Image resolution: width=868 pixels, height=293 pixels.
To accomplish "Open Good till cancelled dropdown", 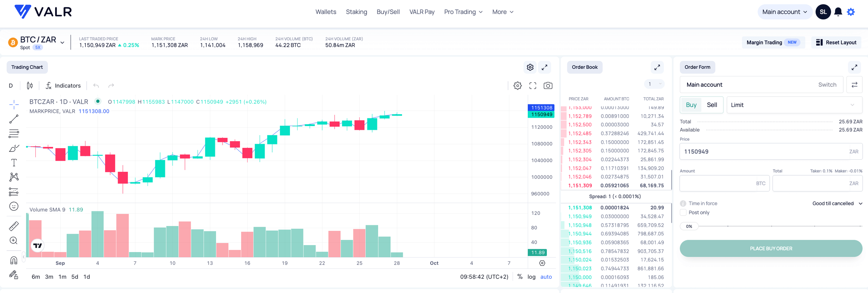I will point(837,203).
